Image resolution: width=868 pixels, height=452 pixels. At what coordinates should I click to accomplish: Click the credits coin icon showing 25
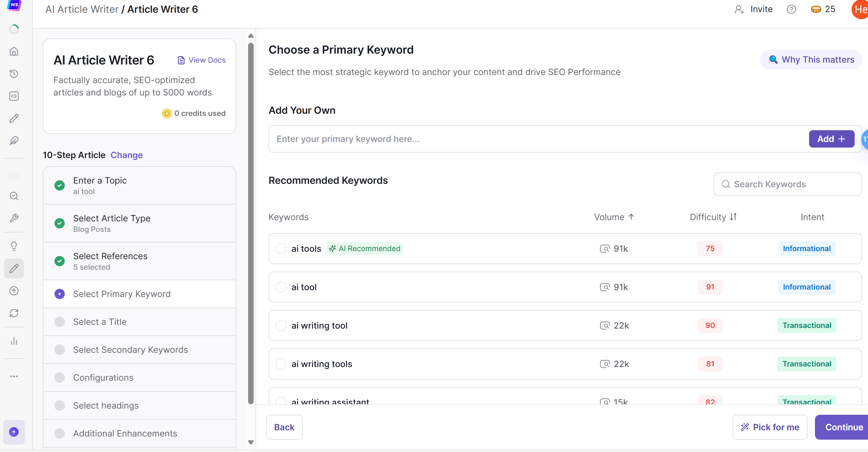[816, 9]
